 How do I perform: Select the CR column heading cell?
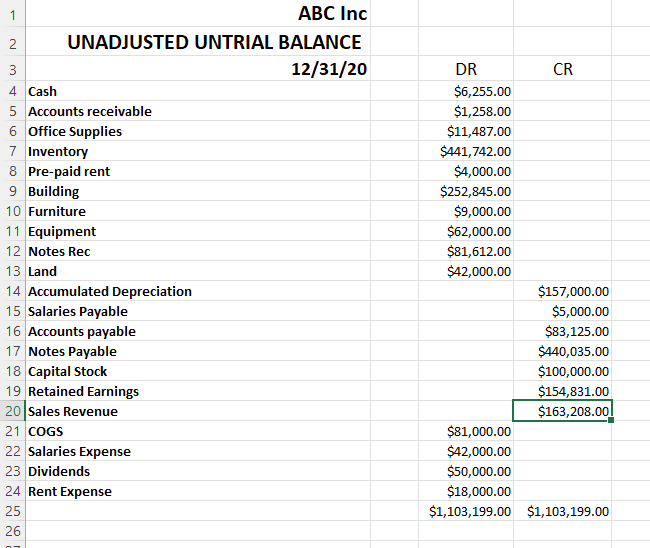point(562,69)
